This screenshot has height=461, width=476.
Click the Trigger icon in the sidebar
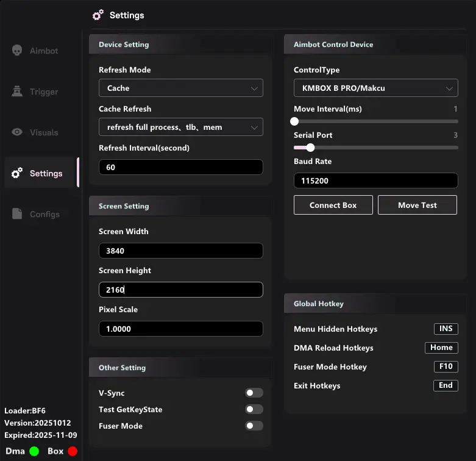(x=17, y=91)
